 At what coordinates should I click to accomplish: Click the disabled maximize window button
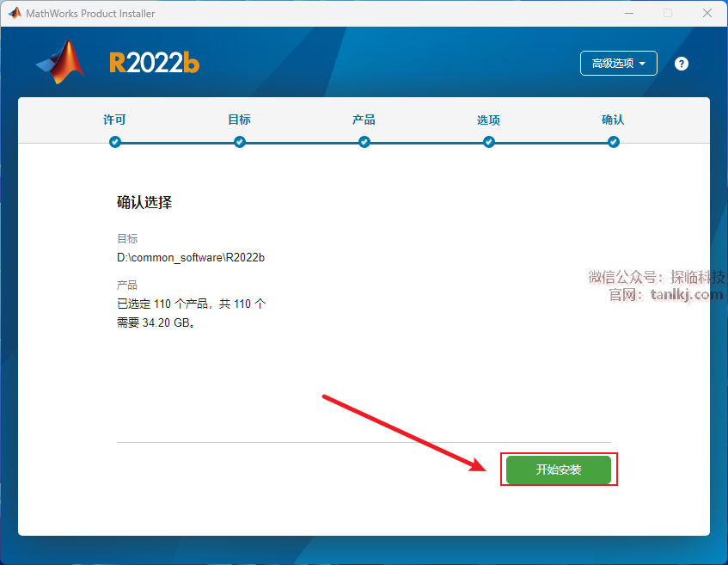coord(668,13)
